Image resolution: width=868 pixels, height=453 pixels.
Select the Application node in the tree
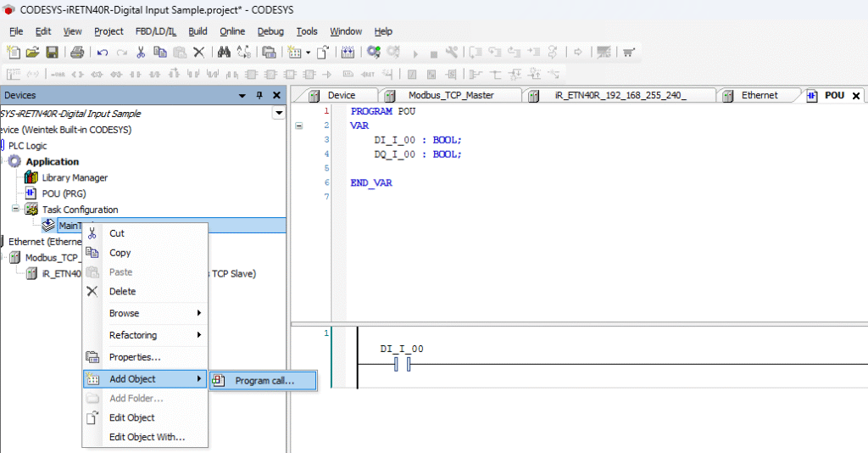click(x=52, y=162)
